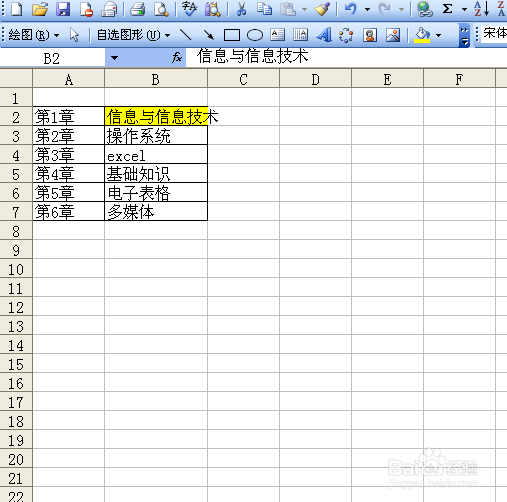Select column E header

(x=387, y=79)
